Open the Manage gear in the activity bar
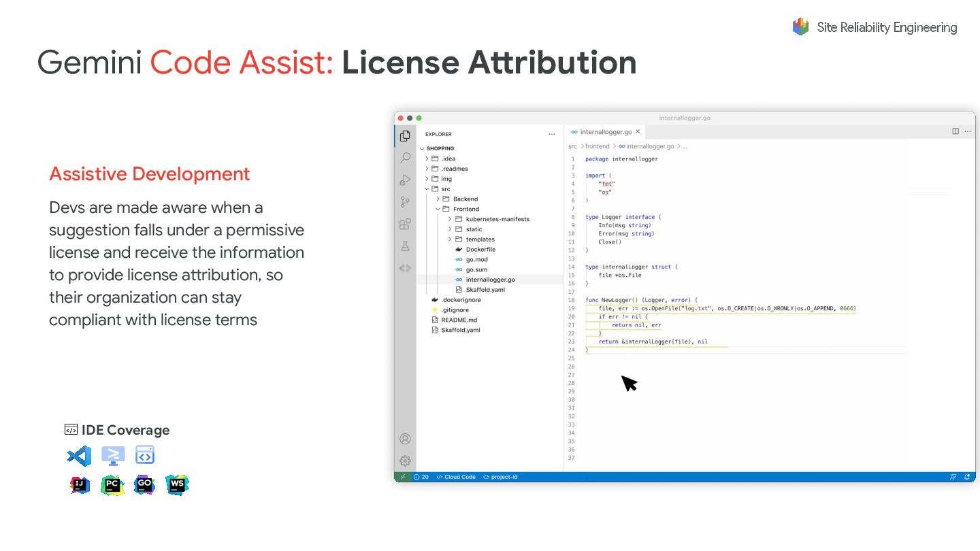 (405, 461)
